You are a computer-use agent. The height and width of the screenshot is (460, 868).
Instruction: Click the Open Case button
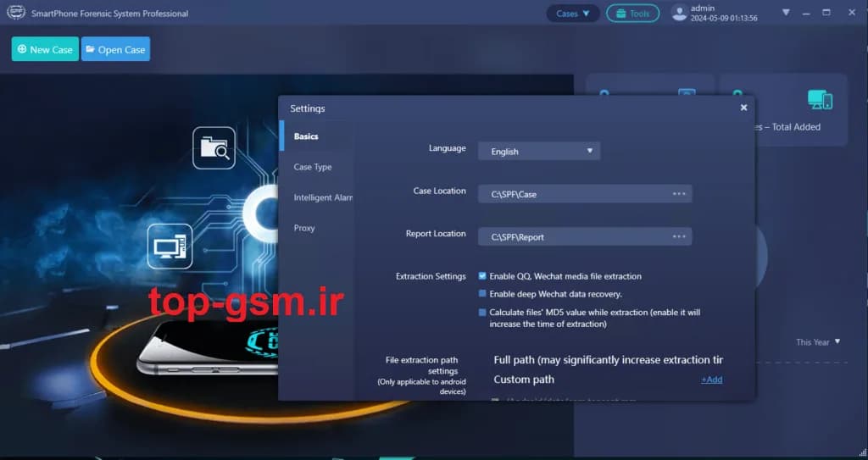tap(115, 49)
